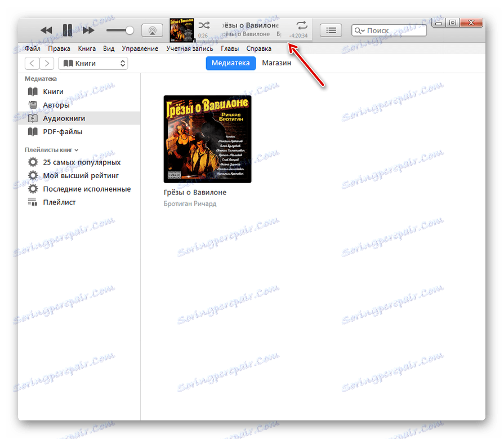This screenshot has height=439, width=504.
Task: Go forward with the right arrow button
Action: coord(47,63)
